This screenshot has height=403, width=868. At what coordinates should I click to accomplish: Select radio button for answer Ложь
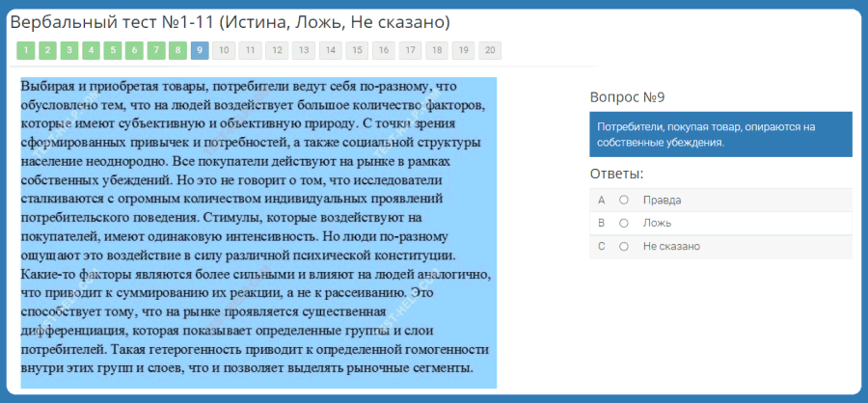point(624,223)
